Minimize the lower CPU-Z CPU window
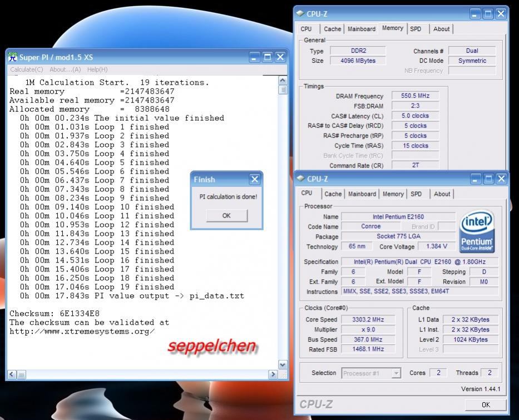The height and width of the screenshot is (420, 519). point(476,179)
